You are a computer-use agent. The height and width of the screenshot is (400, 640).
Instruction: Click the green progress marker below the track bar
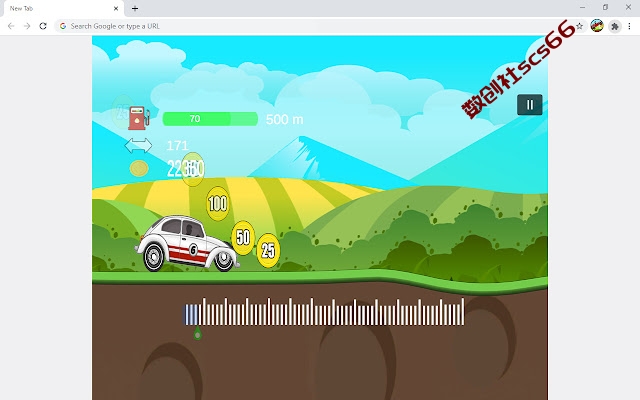(x=198, y=333)
